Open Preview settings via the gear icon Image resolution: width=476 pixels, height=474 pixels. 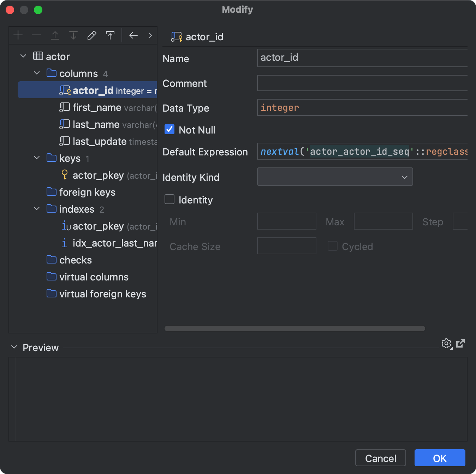click(x=446, y=343)
